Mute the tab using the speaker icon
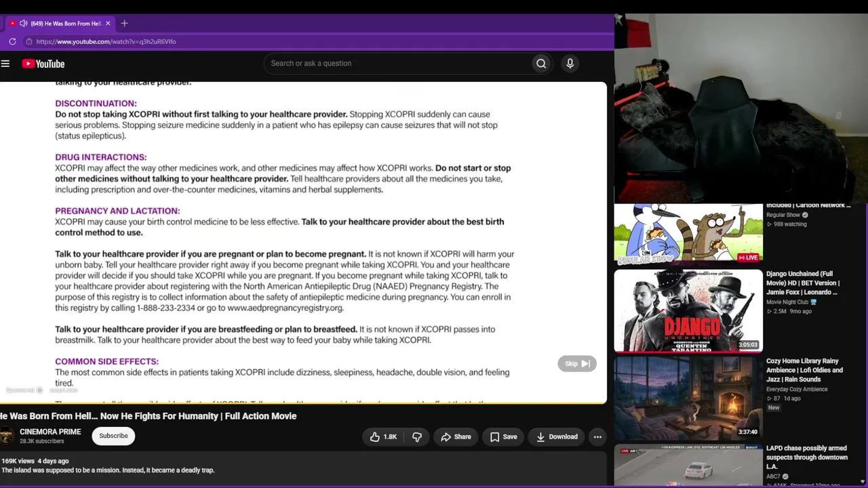868x488 pixels. point(24,23)
